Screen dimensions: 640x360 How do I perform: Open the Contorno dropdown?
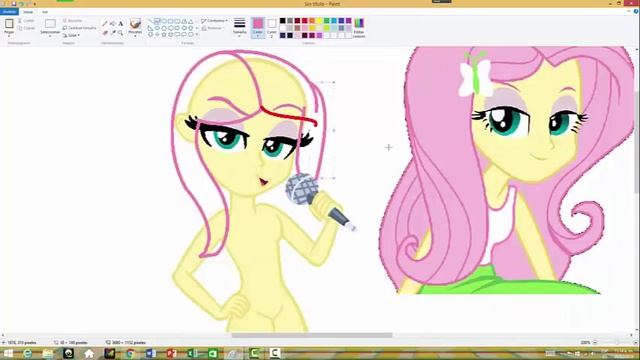point(214,20)
